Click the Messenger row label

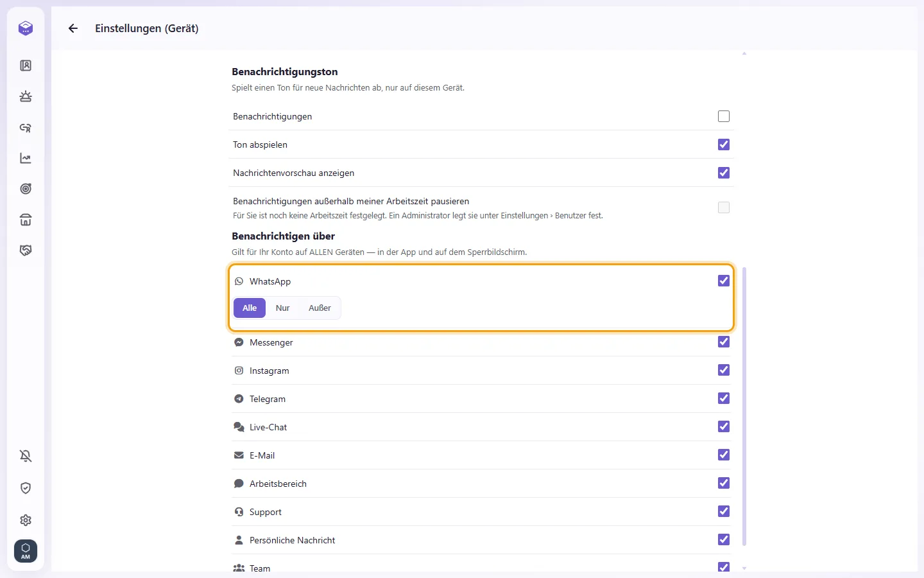(x=271, y=343)
